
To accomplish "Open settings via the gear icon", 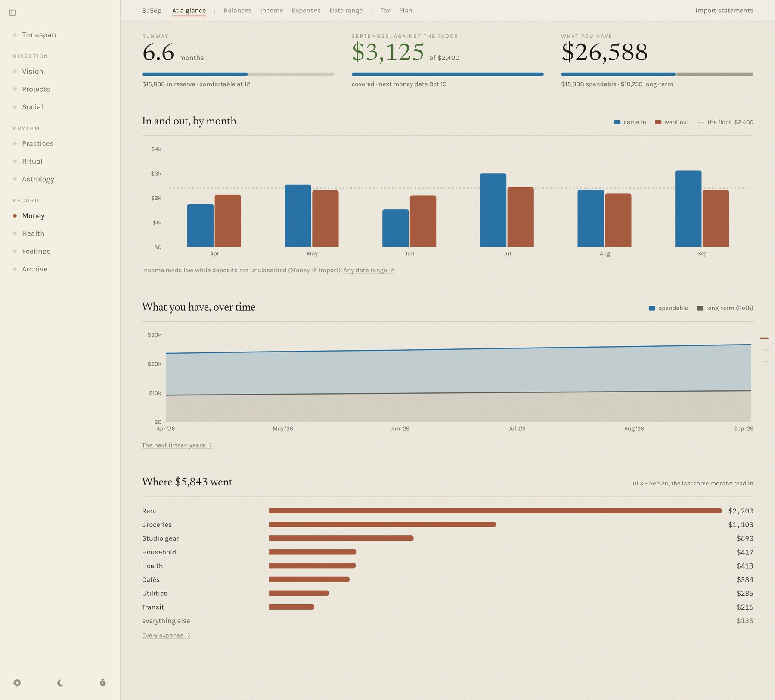I will click(17, 682).
